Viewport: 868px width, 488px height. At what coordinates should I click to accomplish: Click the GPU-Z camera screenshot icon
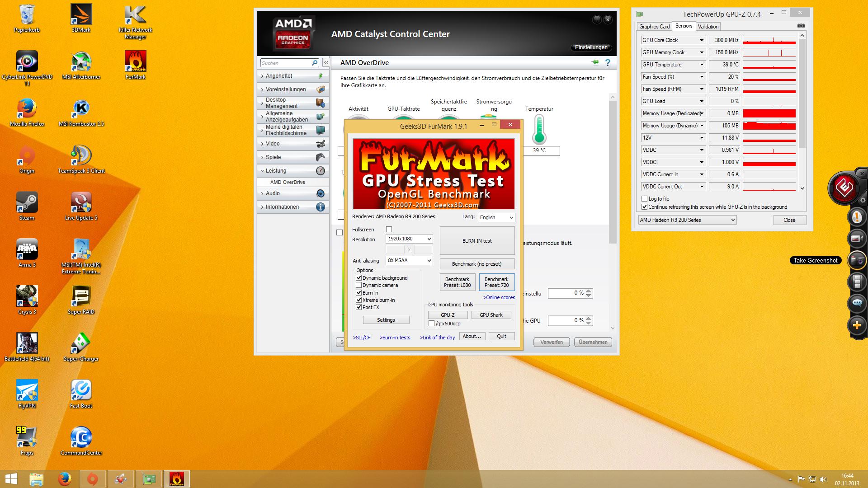pos(801,26)
